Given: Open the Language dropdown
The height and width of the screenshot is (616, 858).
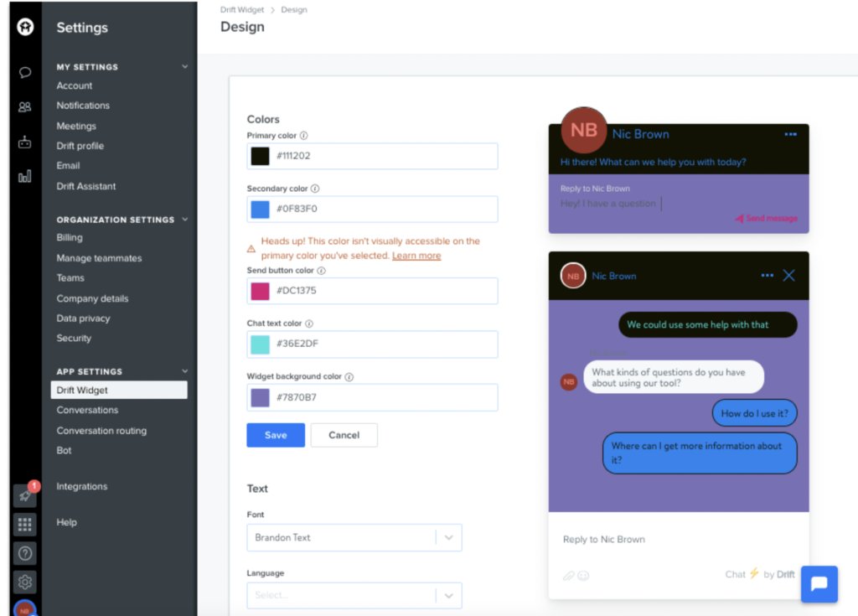Looking at the screenshot, I should (354, 596).
